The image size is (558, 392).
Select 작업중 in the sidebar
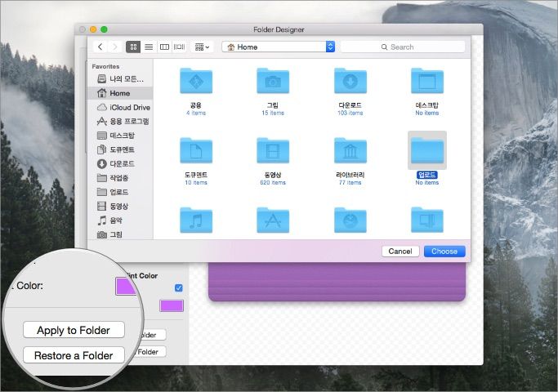(x=120, y=178)
